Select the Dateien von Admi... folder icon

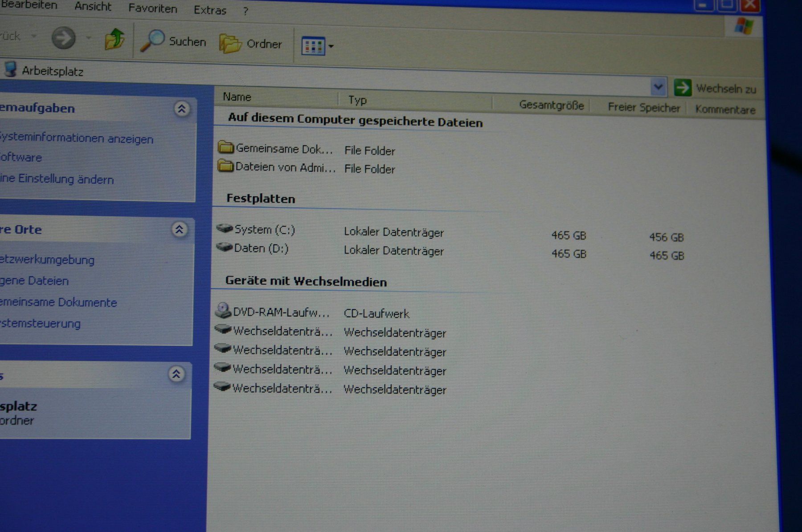point(225,166)
